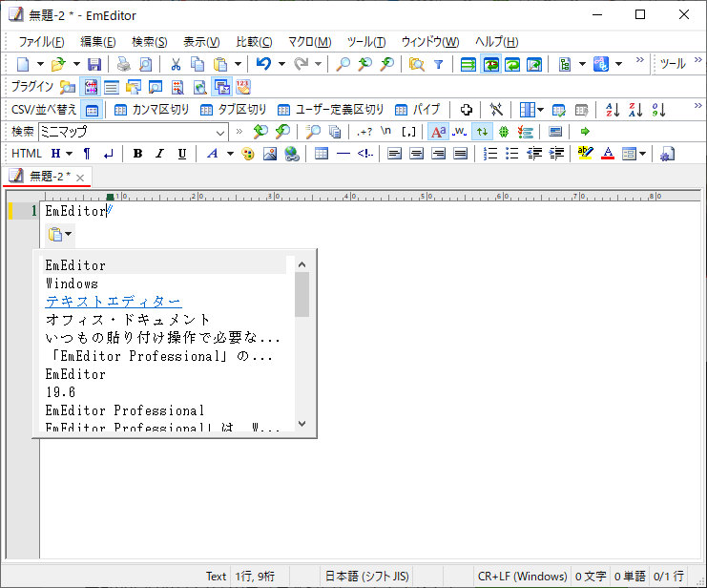Screen dimensions: 707x588
Task: Insert hyperlink using globe chain icon
Action: click(x=292, y=154)
